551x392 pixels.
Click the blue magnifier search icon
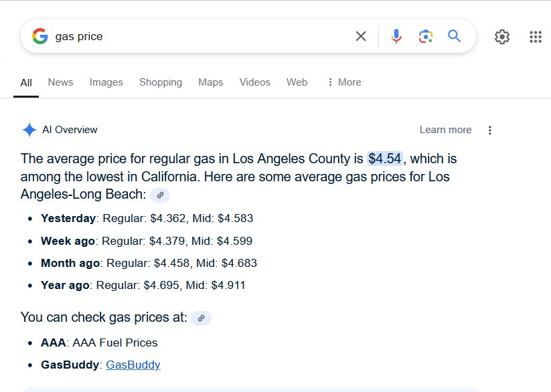pos(454,36)
